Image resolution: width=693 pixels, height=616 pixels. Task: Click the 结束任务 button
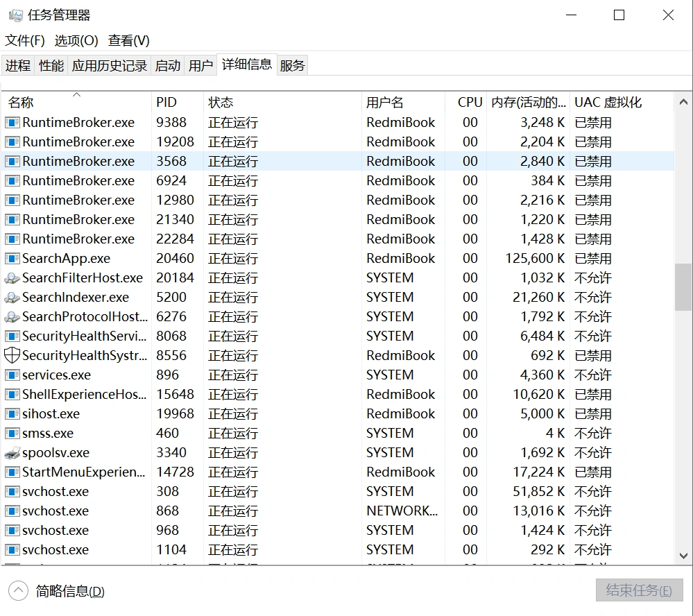click(638, 590)
